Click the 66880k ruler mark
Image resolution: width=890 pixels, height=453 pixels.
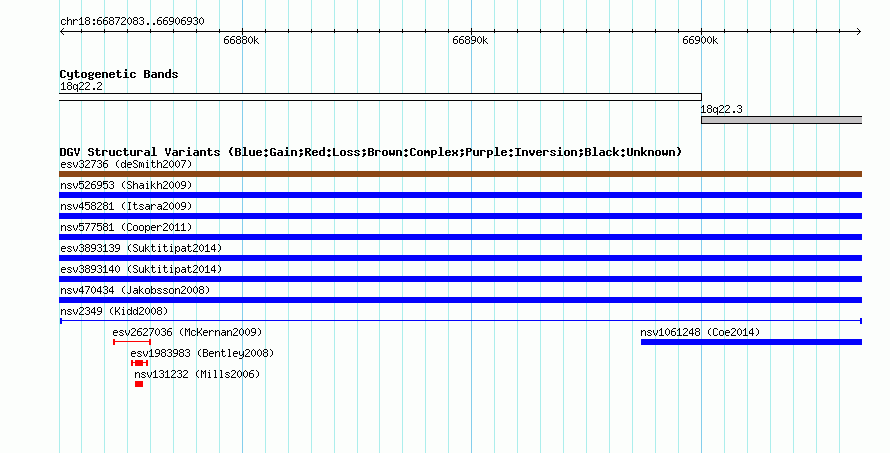(241, 40)
